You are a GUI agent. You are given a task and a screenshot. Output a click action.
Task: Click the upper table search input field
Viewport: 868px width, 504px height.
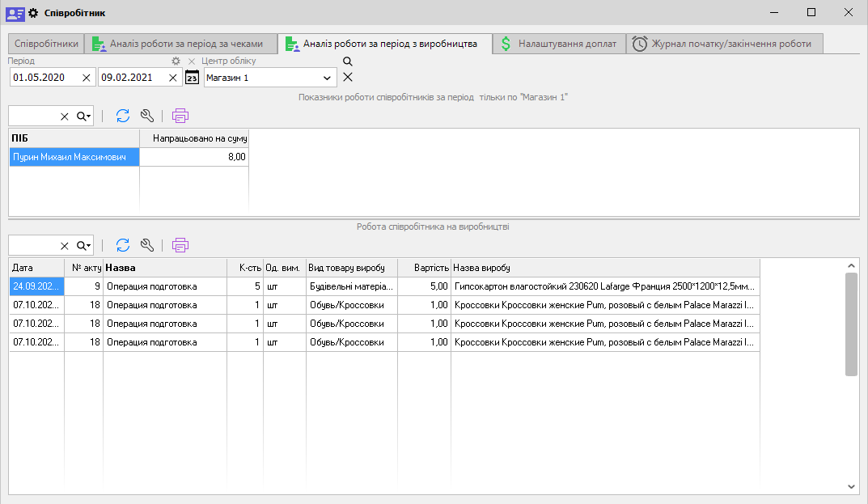click(34, 116)
